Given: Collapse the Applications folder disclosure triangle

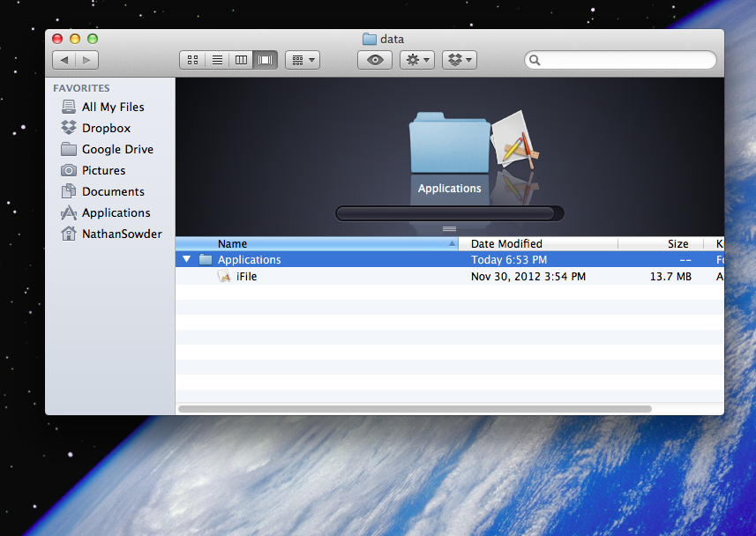Looking at the screenshot, I should coord(186,259).
